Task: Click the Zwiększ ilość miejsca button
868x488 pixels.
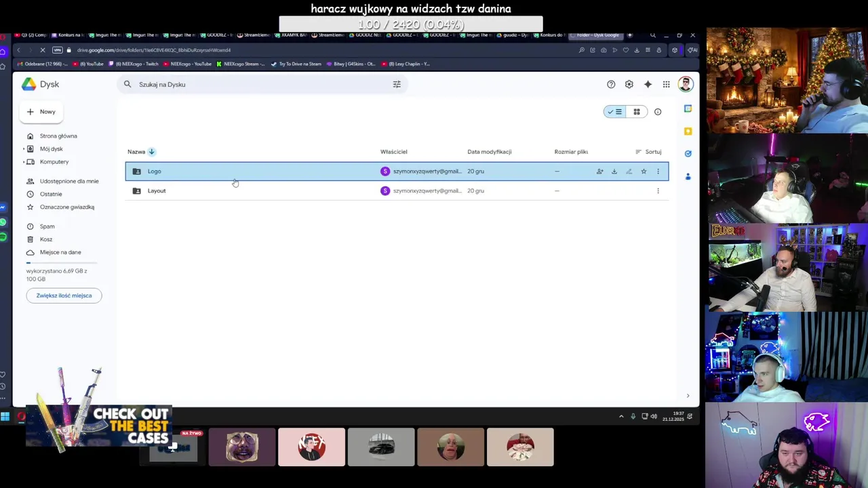Action: (x=64, y=296)
